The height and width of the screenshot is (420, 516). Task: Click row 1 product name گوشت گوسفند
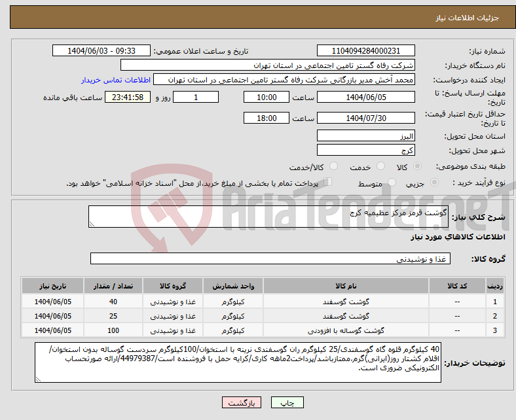[346, 302]
